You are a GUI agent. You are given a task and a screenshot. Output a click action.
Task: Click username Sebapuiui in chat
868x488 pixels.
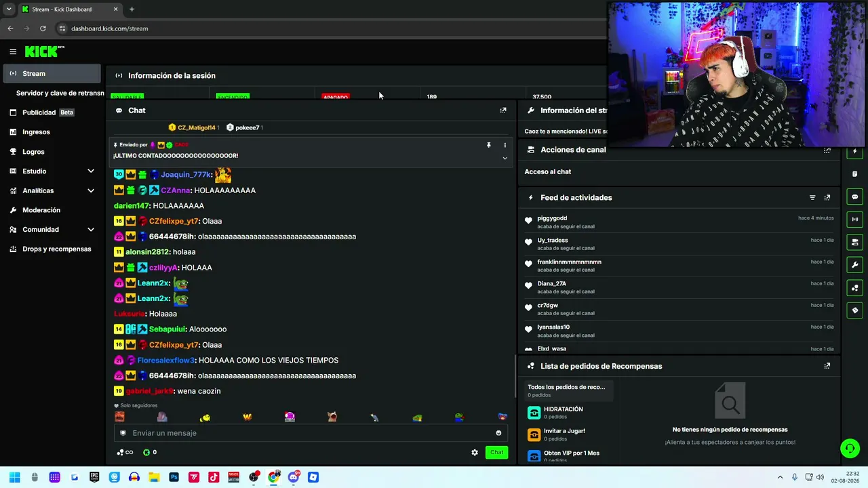[167, 329]
